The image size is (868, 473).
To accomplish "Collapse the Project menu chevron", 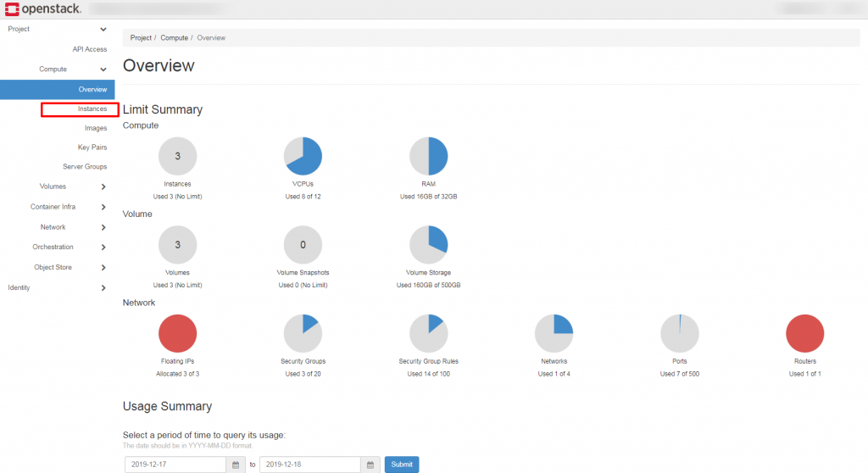I will pyautogui.click(x=103, y=29).
